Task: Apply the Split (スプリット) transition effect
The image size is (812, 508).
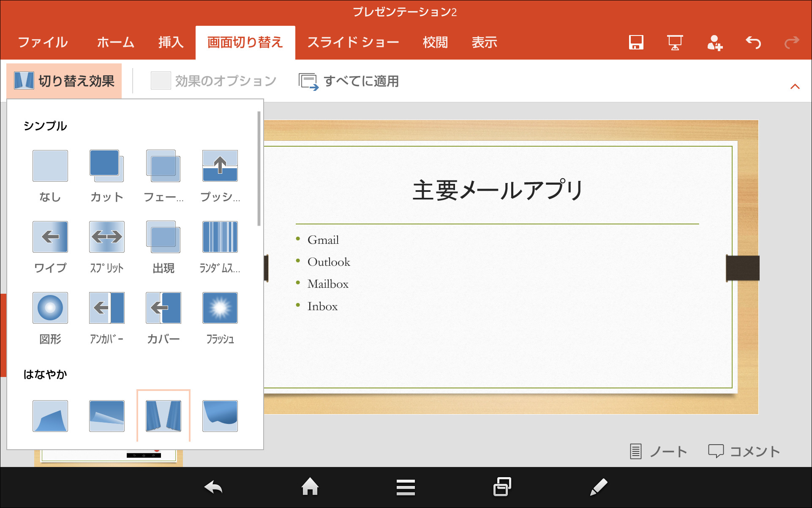Action: [107, 237]
